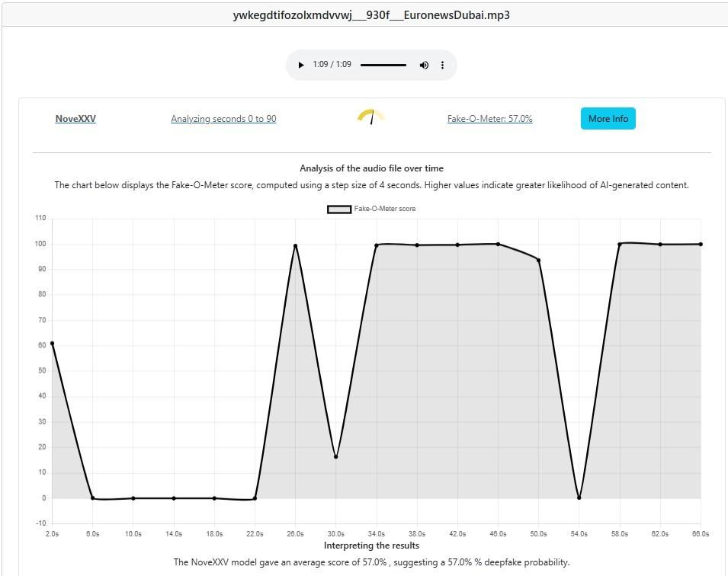Click the audio file name title
This screenshot has height=576, width=728.
[371, 14]
